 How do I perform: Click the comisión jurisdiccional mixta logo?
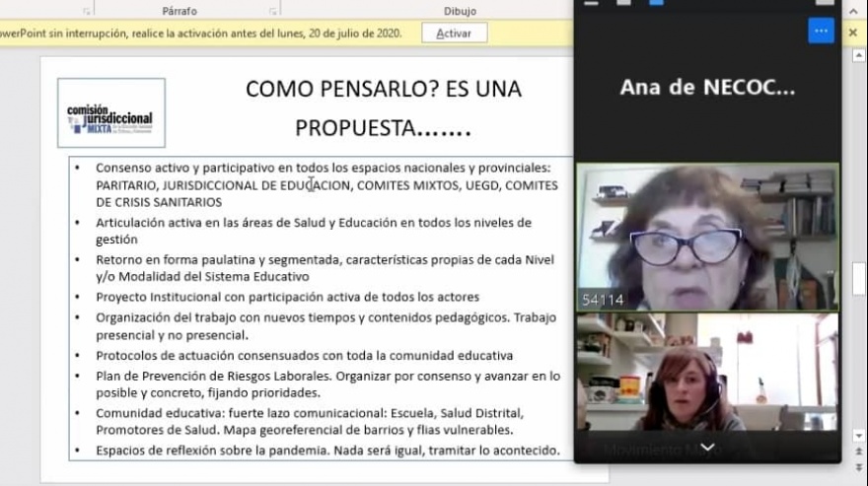tap(110, 113)
